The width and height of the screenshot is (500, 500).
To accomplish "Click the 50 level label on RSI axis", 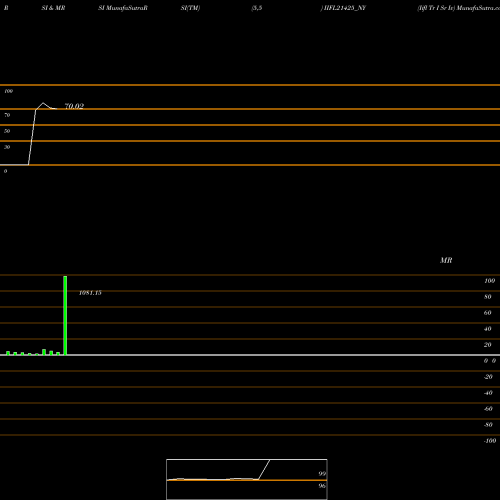I will pos(7,131).
